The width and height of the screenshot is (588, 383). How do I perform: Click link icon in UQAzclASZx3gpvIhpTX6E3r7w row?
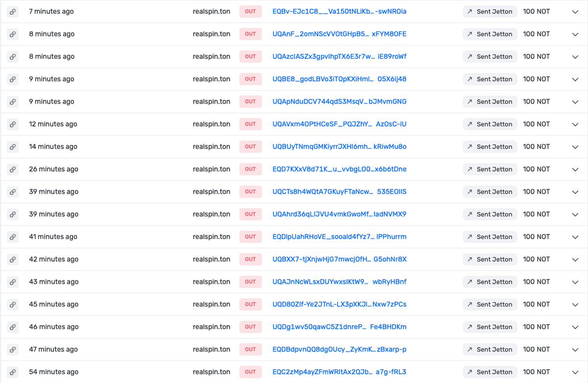[13, 57]
